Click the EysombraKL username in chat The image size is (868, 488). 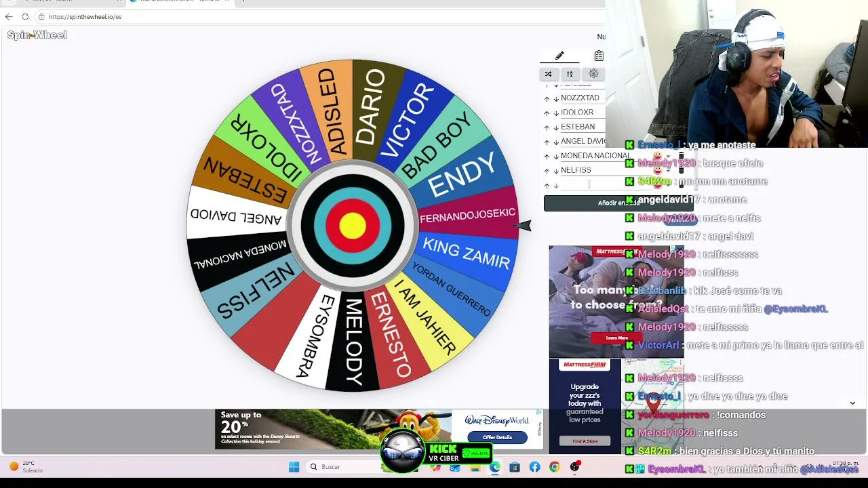pyautogui.click(x=676, y=470)
